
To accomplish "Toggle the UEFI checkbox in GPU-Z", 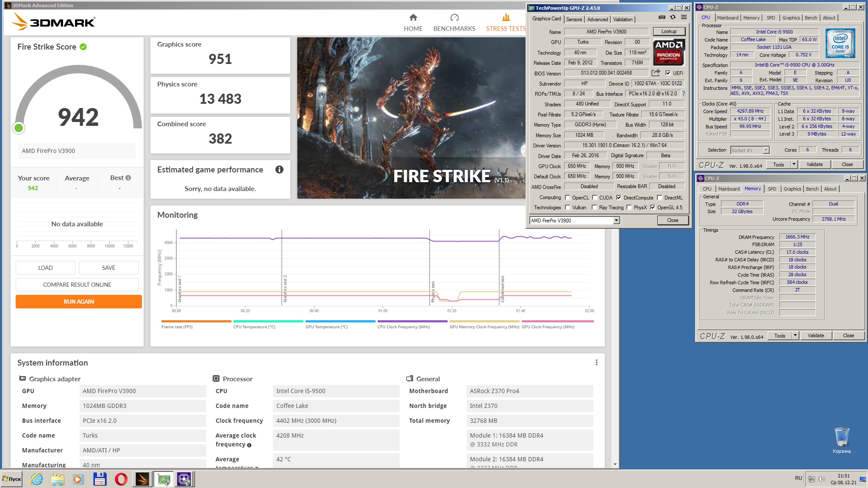I will click(668, 73).
